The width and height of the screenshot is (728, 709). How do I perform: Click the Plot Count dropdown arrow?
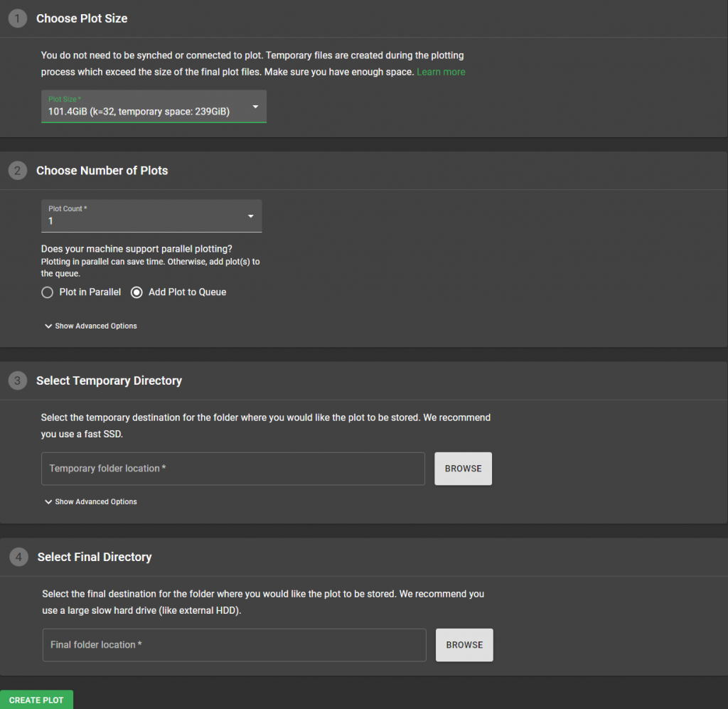pos(250,217)
